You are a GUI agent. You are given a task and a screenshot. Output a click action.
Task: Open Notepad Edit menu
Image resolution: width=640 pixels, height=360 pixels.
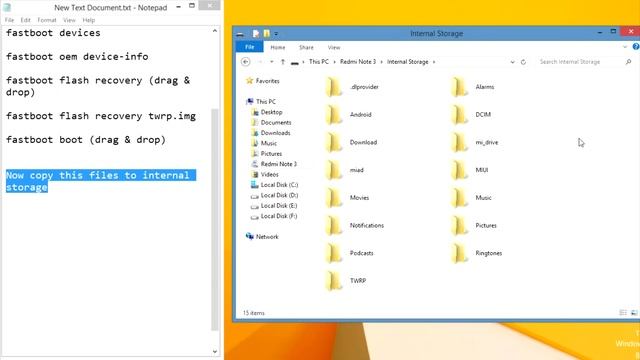tap(25, 20)
